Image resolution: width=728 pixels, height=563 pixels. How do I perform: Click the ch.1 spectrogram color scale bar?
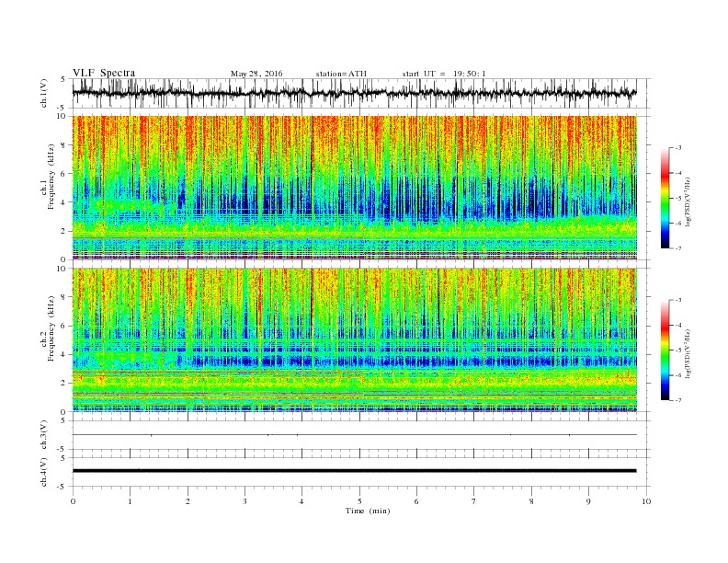(x=665, y=198)
